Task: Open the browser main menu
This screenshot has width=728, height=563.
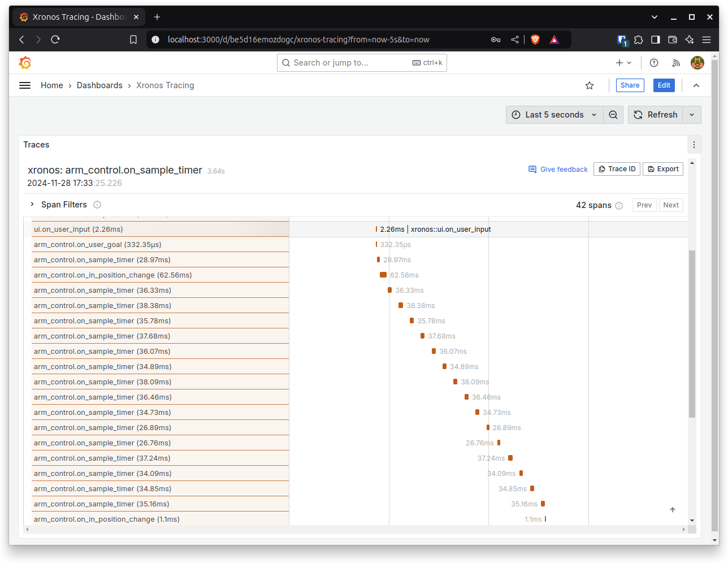Action: (707, 40)
